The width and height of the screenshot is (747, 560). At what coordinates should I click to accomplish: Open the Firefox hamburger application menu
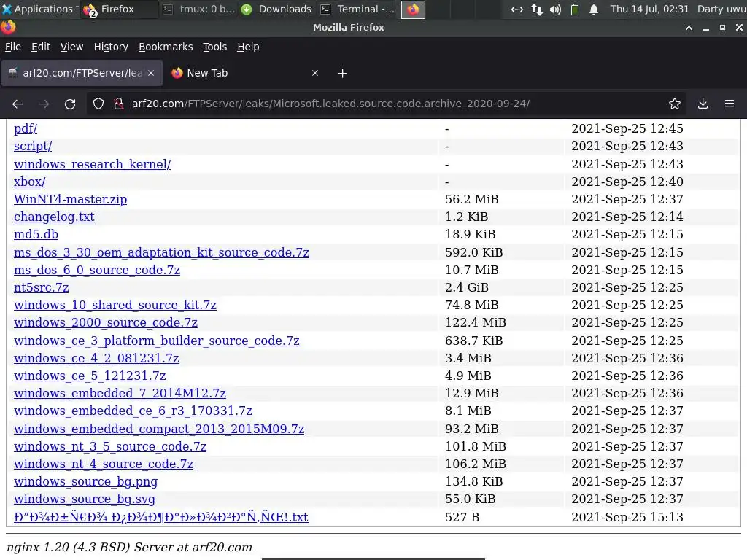[x=729, y=104]
